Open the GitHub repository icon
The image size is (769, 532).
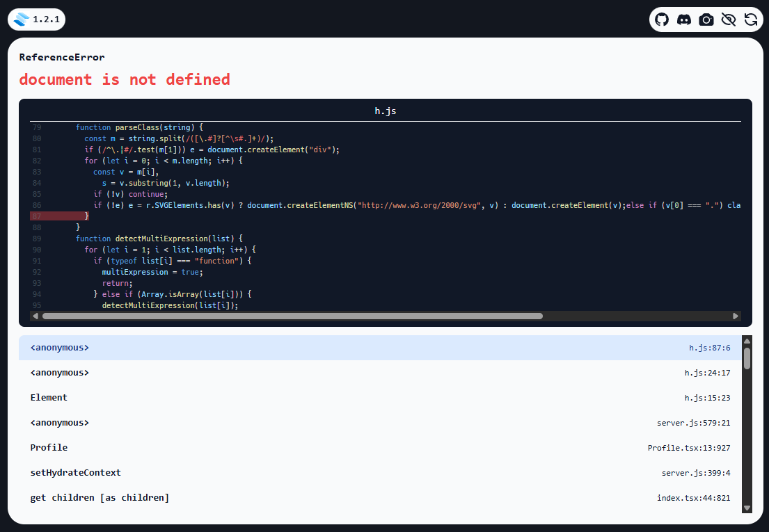[x=662, y=19]
